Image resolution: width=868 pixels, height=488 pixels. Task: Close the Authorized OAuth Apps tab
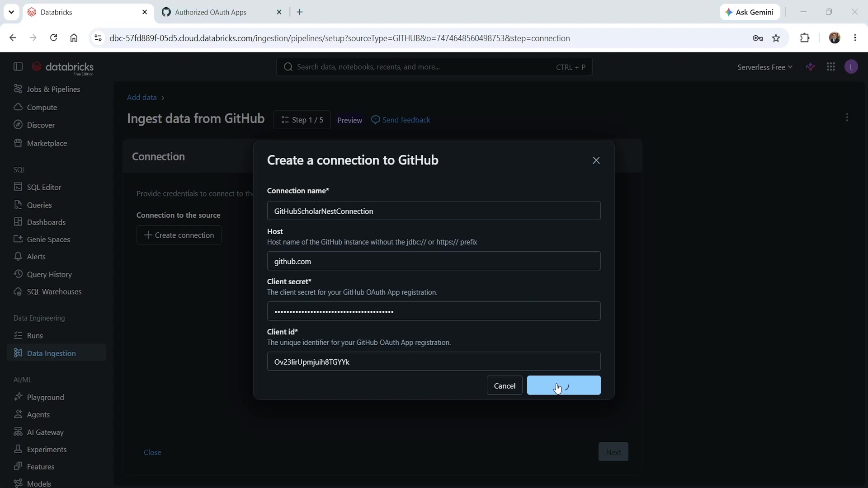coord(279,12)
